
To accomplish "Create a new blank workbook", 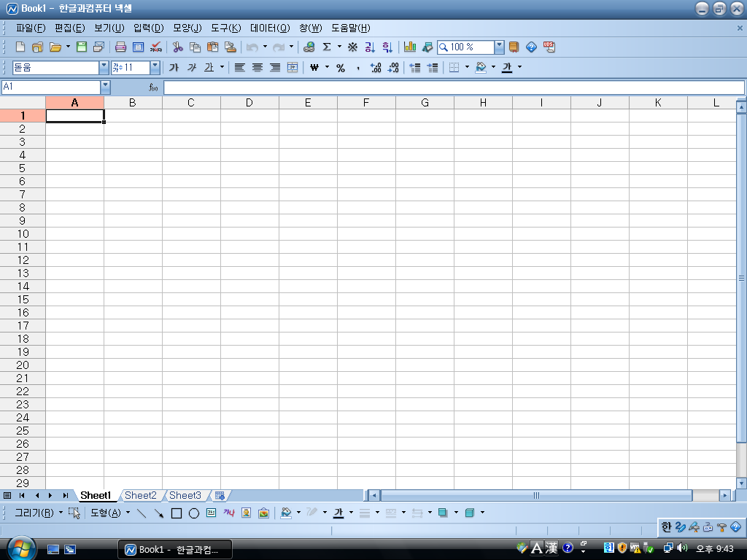I will (20, 47).
